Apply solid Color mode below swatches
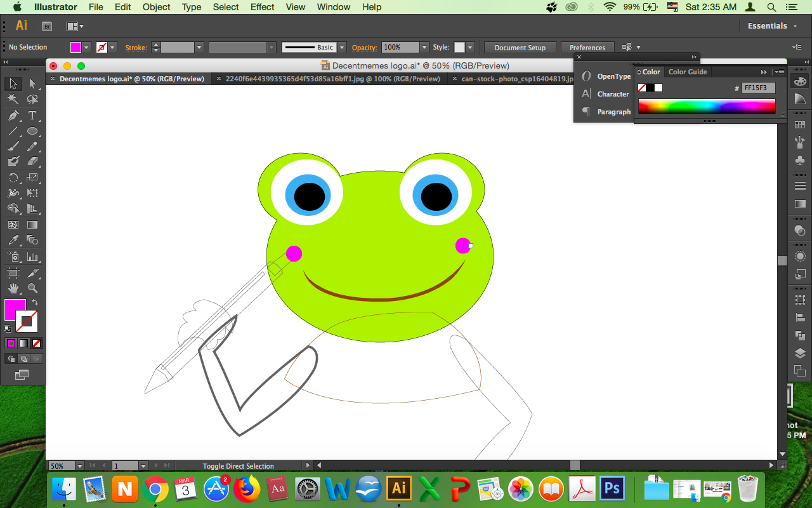 point(11,343)
